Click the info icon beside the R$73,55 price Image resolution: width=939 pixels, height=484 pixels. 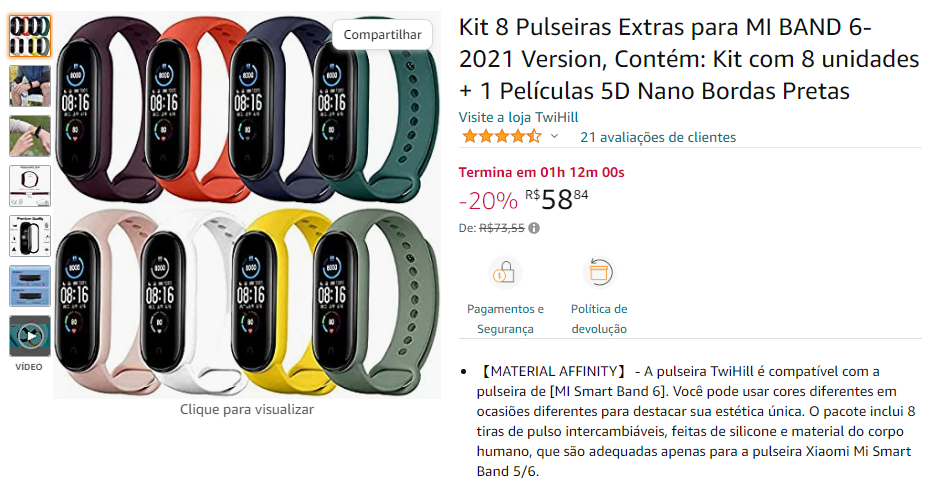[x=534, y=228]
